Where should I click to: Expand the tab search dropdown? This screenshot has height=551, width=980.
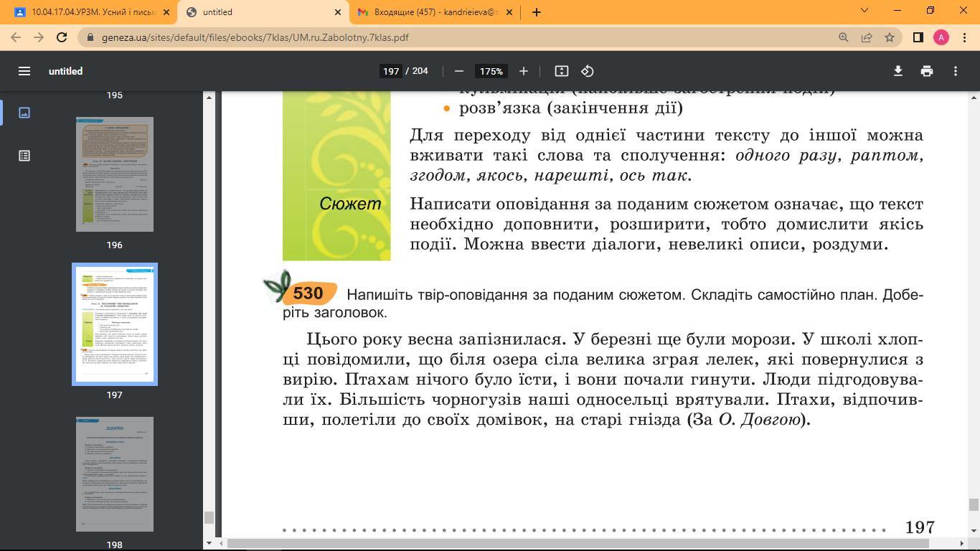(x=864, y=10)
